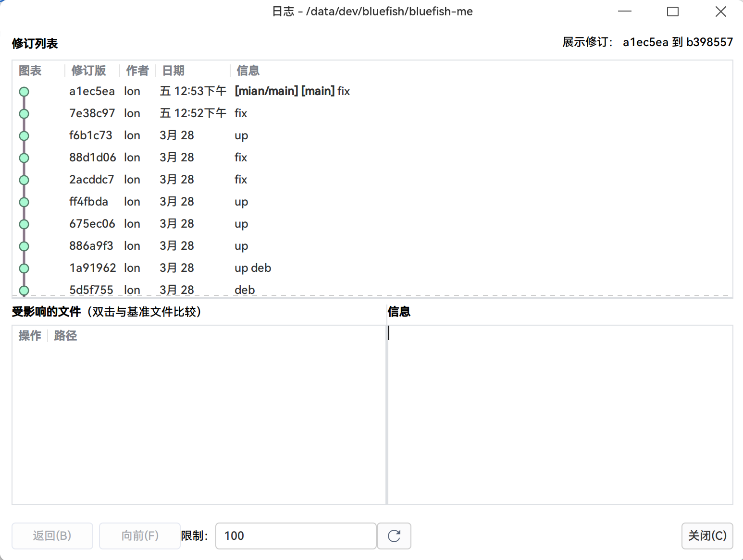This screenshot has height=560, width=743.
Task: Click the graph circle next to f6b1c73
Action: (x=24, y=135)
